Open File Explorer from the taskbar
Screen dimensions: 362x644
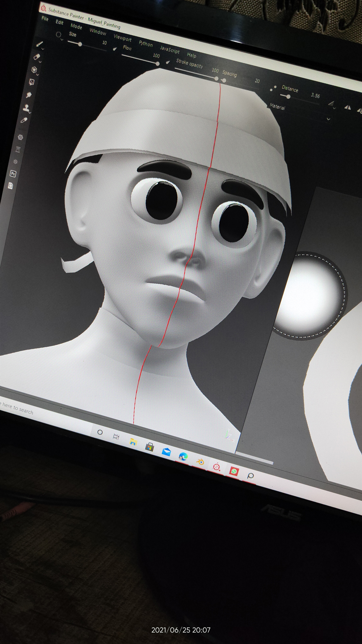[x=133, y=442]
